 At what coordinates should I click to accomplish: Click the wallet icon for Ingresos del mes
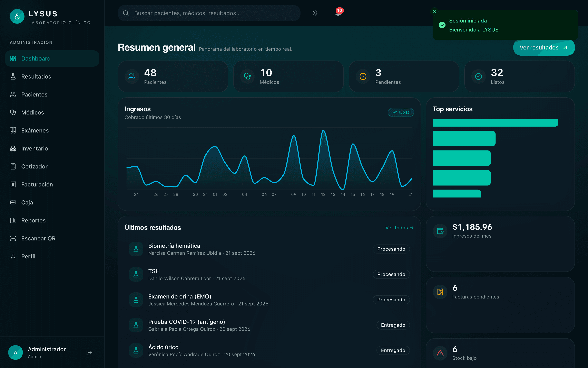point(440,231)
